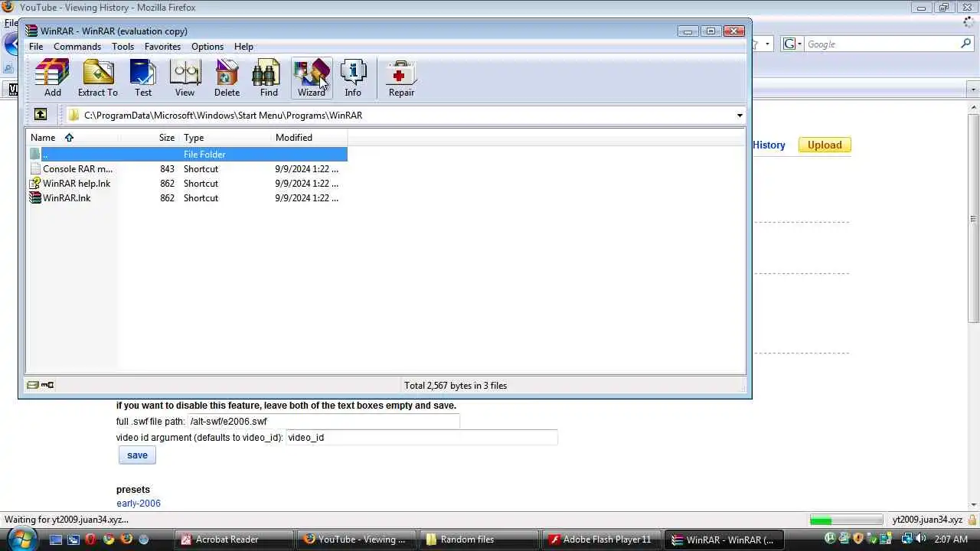The image size is (980, 551).
Task: Launch Firefox from quick launch bar
Action: pyautogui.click(x=126, y=540)
